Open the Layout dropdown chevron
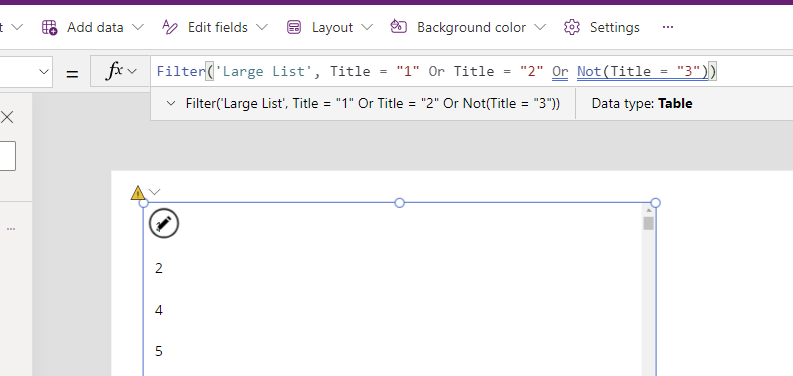 pos(367,27)
